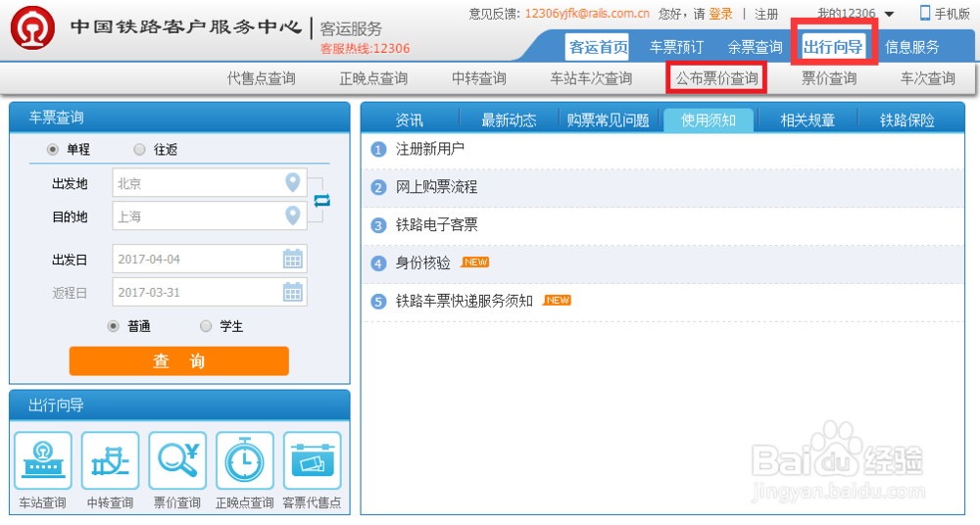Click the China Railway red logo
Viewport: 980px width, 525px height.
(x=32, y=28)
